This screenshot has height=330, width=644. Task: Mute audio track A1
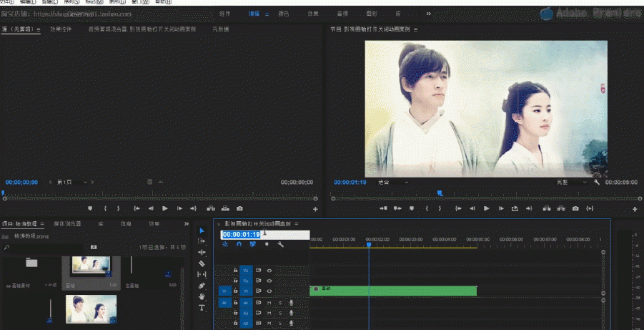pos(270,303)
